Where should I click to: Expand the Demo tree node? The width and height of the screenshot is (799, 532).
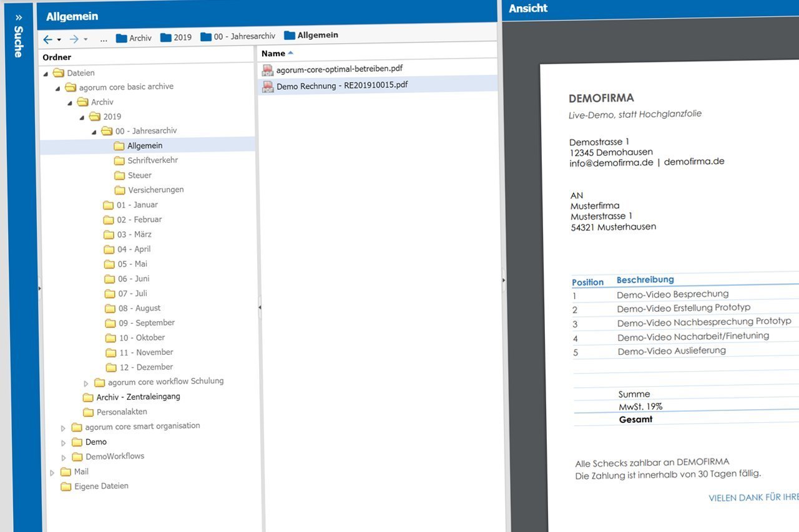tap(63, 443)
